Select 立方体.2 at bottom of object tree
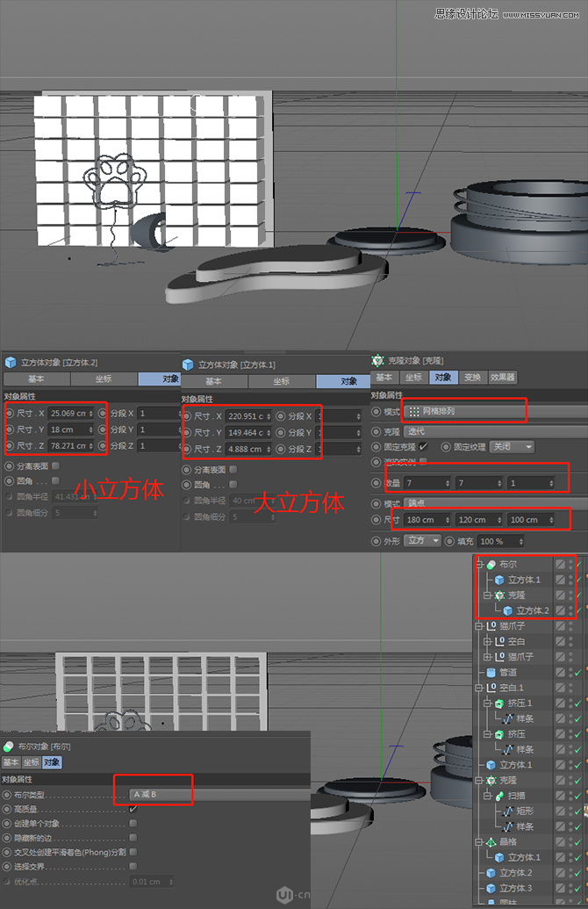Viewport: 588px width, 909px height. (x=515, y=872)
